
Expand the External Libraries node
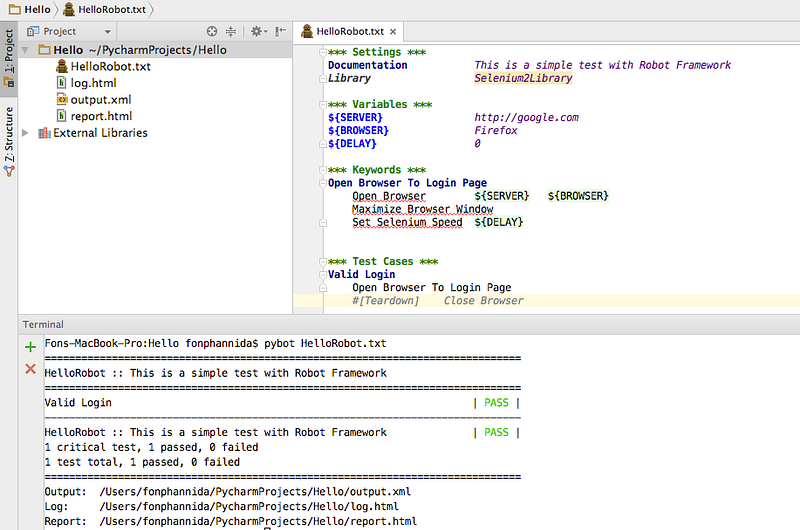point(25,133)
